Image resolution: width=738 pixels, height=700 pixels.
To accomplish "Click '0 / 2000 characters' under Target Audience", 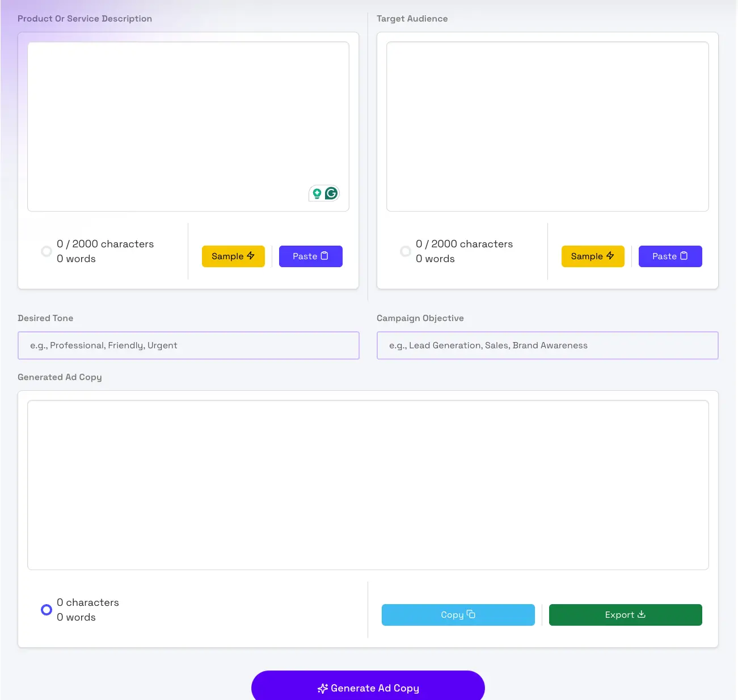I will 465,244.
